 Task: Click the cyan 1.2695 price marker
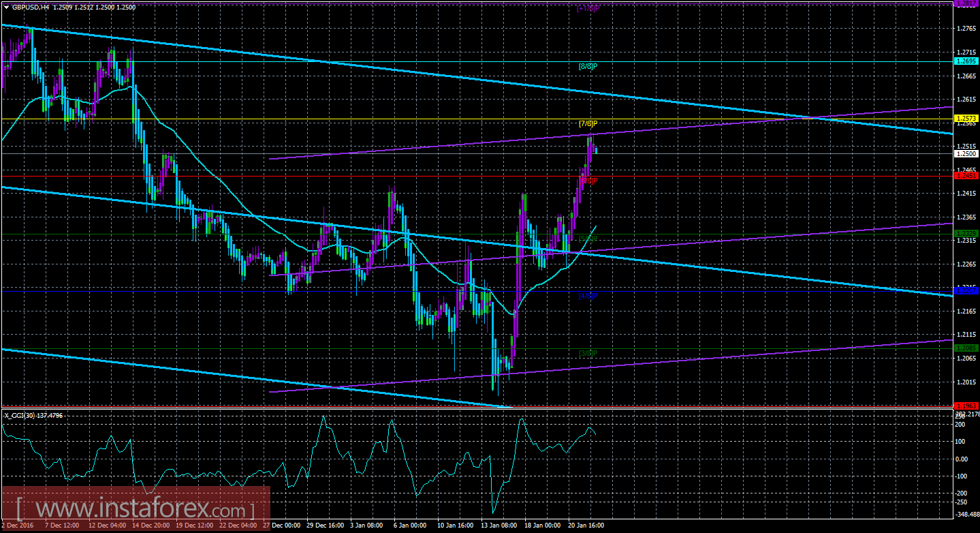coord(968,61)
